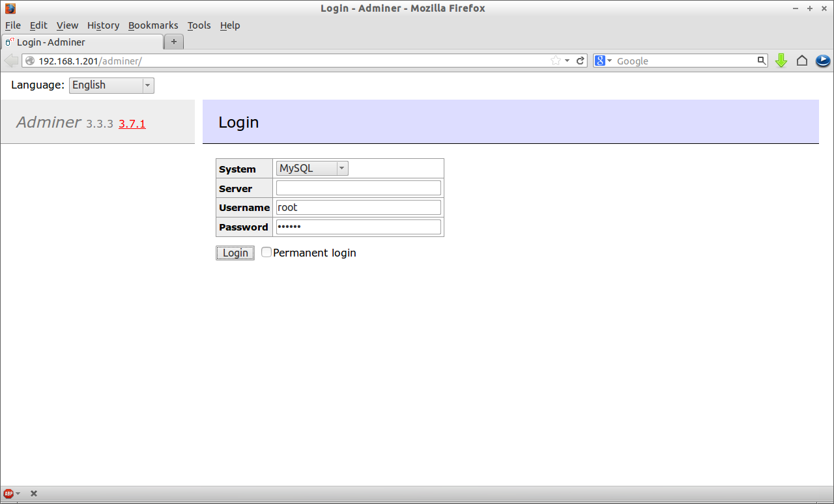Click the Firefox back arrow button
The height and width of the screenshot is (504, 834).
[x=11, y=61]
